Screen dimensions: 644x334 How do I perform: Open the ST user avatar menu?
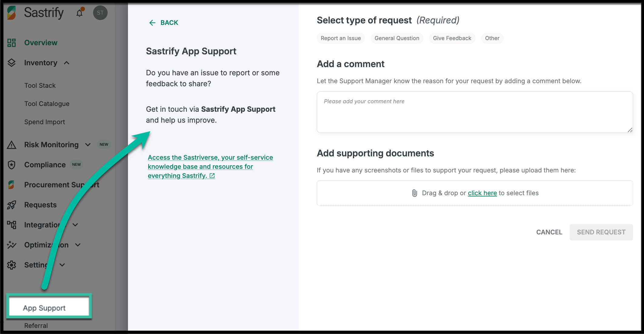[100, 13]
